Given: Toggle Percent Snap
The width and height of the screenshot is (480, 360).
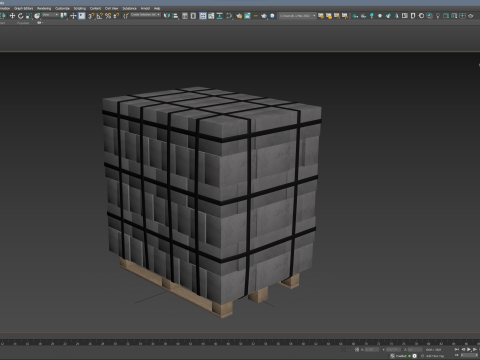Looking at the screenshot, I should point(108,16).
